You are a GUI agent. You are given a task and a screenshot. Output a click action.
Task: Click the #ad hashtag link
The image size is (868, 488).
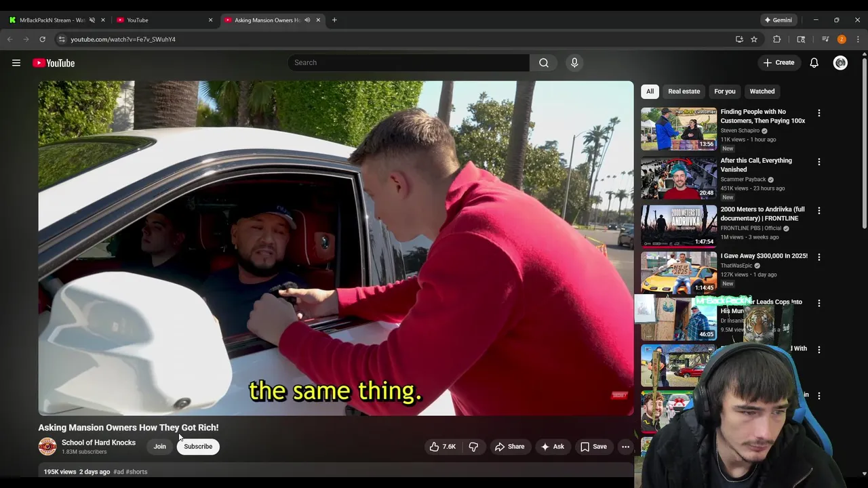tap(119, 472)
